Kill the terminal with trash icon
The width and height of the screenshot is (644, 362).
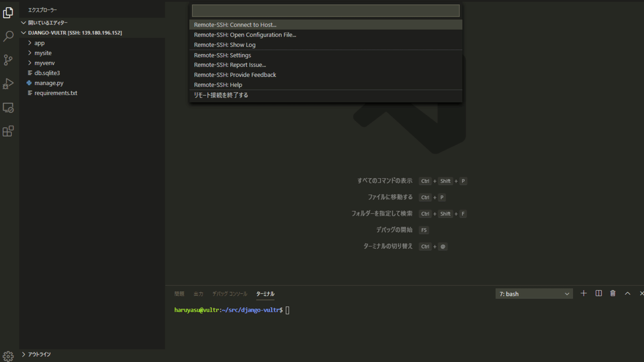coord(613,293)
